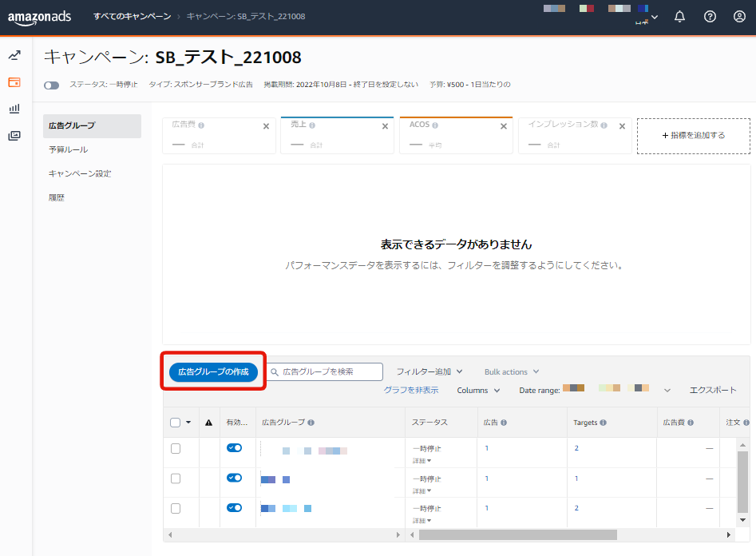This screenshot has height=556, width=756.
Task: Tick the select-all checkbox in table header
Action: pyautogui.click(x=176, y=423)
